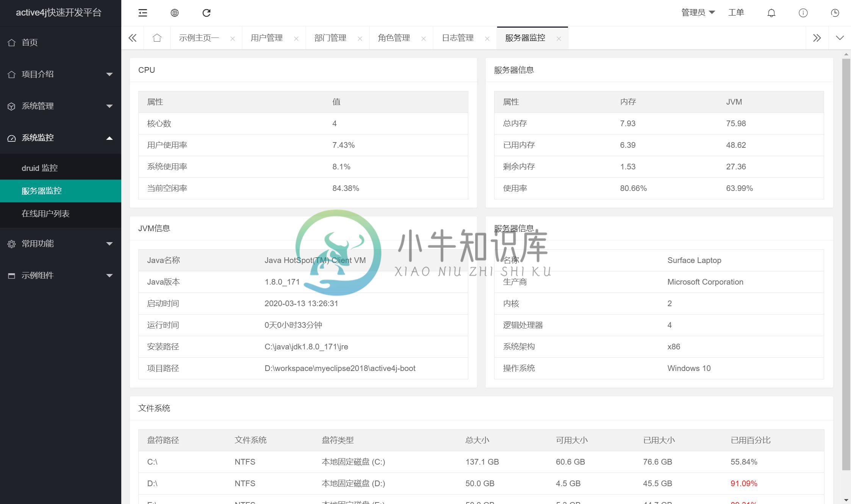Viewport: 851px width, 504px height.
Task: Click the JVM 使用率 value 63.99%
Action: pyautogui.click(x=739, y=188)
